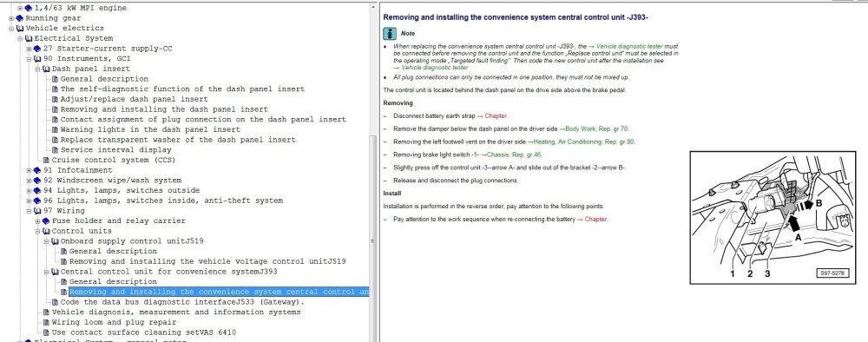Viewport: 868px width, 342px height.
Task: Click the page icon beside Use contact surface cleaning setVAS 6410
Action: point(47,332)
